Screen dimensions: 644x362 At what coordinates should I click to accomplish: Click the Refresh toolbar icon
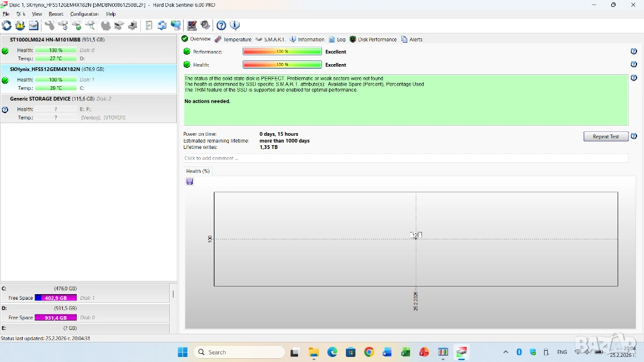click(7, 26)
